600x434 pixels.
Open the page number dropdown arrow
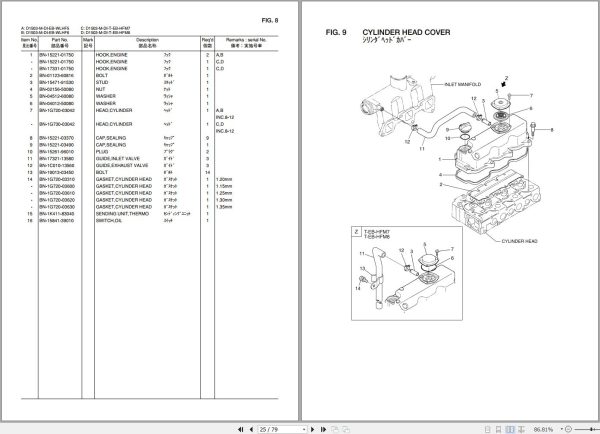point(304,429)
